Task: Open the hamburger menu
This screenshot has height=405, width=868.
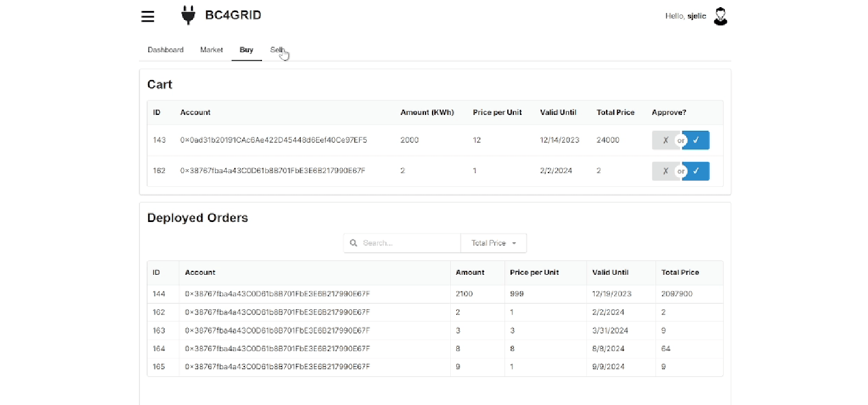Action: coord(148,16)
